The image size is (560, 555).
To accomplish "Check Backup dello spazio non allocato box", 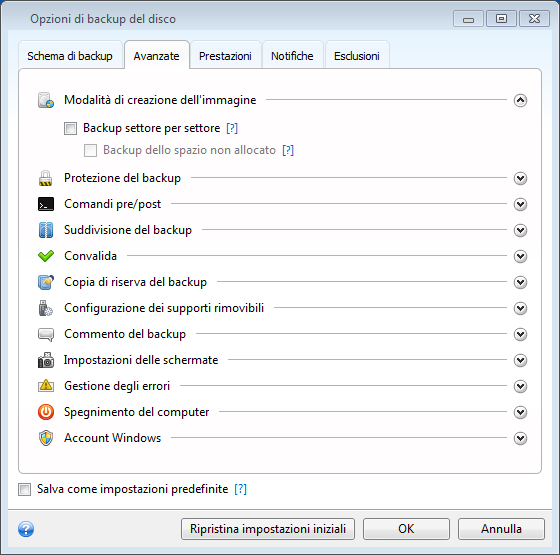I will [x=90, y=150].
